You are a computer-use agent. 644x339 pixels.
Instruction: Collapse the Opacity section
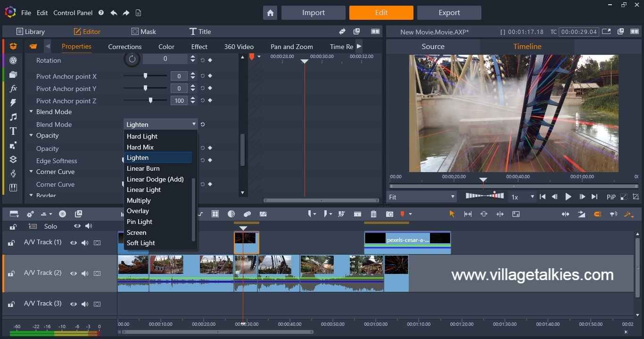(31, 135)
